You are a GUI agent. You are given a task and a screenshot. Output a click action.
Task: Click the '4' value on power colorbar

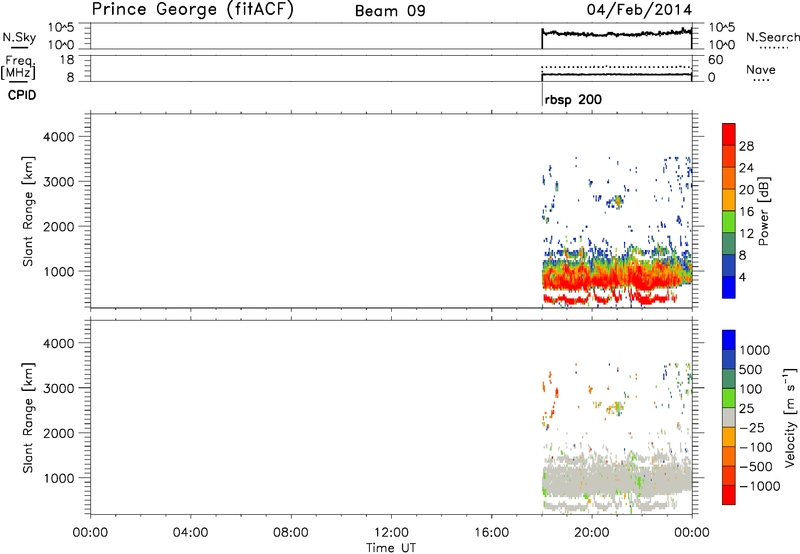[x=742, y=277]
